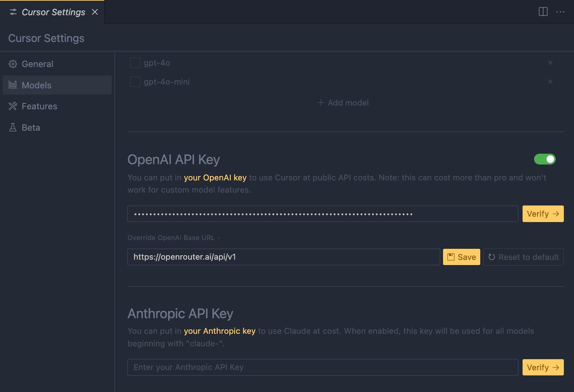Open the more actions ellipsis icon
This screenshot has width=574, height=392.
[561, 12]
